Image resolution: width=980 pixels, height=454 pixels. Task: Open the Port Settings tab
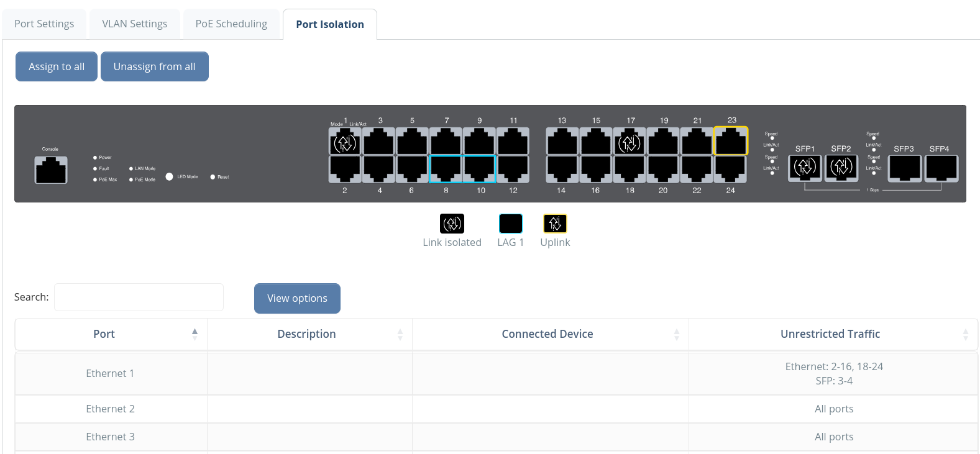pyautogui.click(x=44, y=24)
